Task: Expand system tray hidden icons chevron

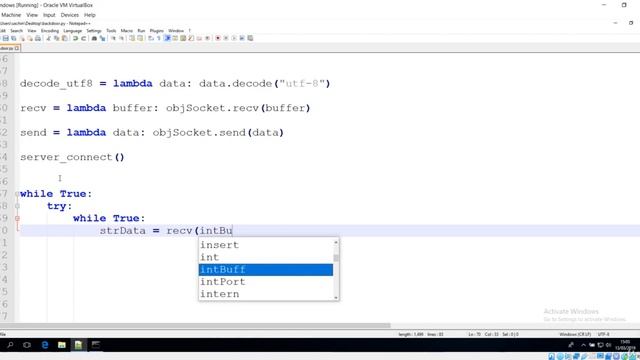Action: coord(583,345)
